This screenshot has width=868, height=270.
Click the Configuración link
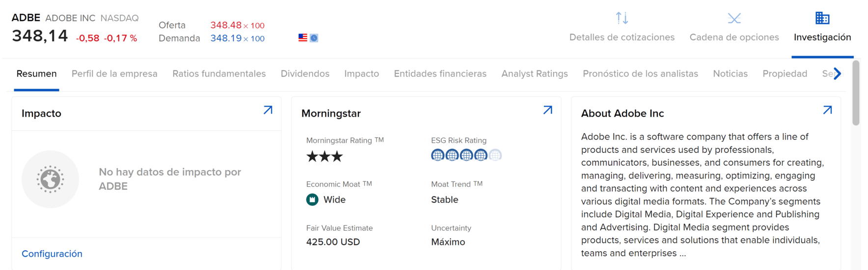[x=52, y=254]
